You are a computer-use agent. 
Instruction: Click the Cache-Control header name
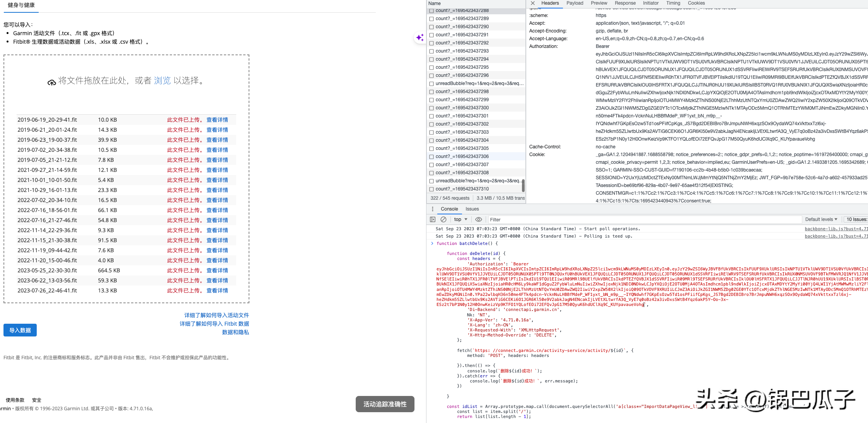point(545,147)
